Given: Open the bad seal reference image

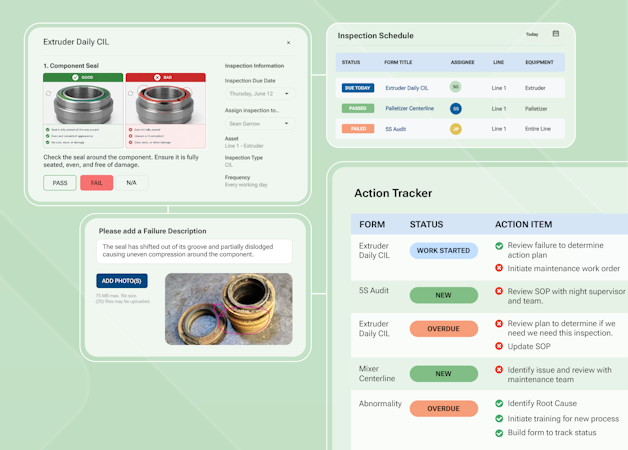Looking at the screenshot, I should (x=165, y=104).
